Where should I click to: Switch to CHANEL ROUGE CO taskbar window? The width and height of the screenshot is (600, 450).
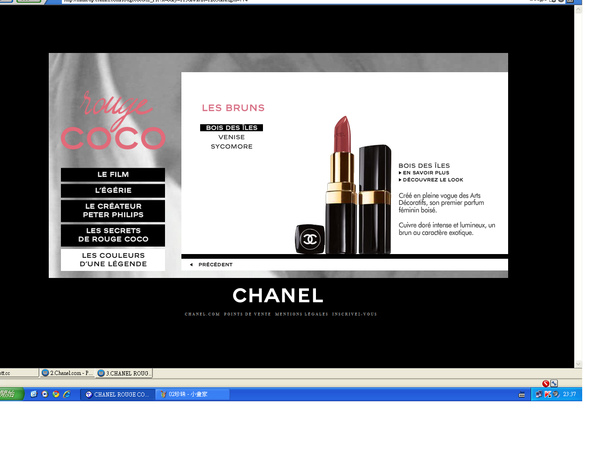117,395
